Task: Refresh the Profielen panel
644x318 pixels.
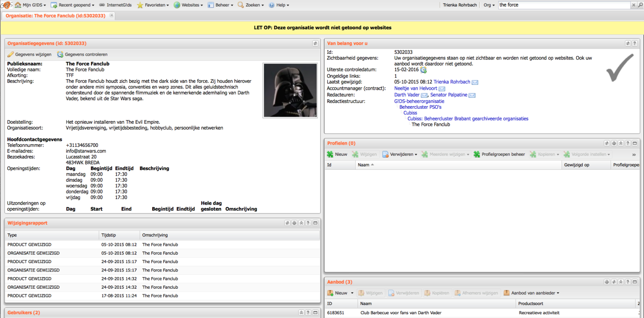Action: click(x=606, y=143)
